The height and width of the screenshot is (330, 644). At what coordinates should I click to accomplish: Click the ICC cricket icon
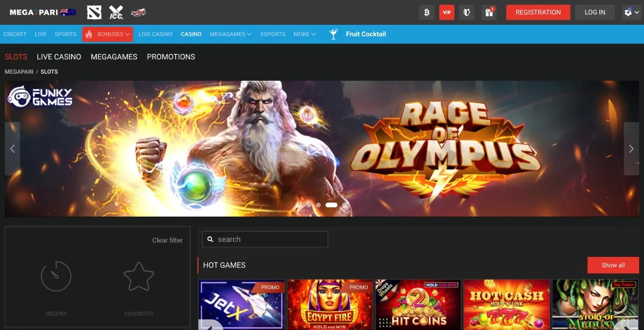point(116,12)
